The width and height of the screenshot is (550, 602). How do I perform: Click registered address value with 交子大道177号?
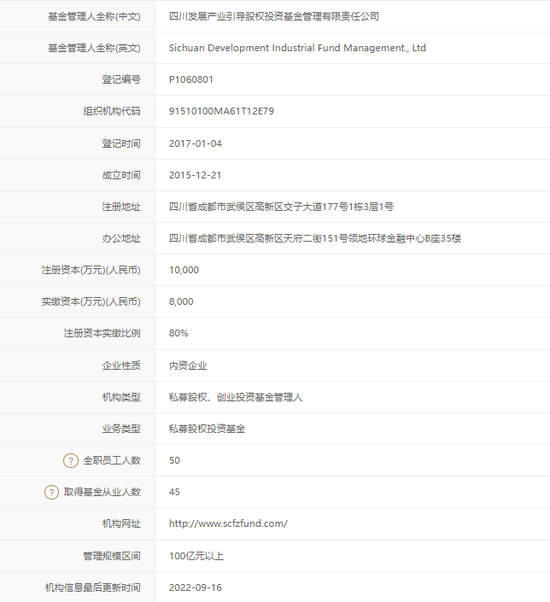click(x=281, y=207)
